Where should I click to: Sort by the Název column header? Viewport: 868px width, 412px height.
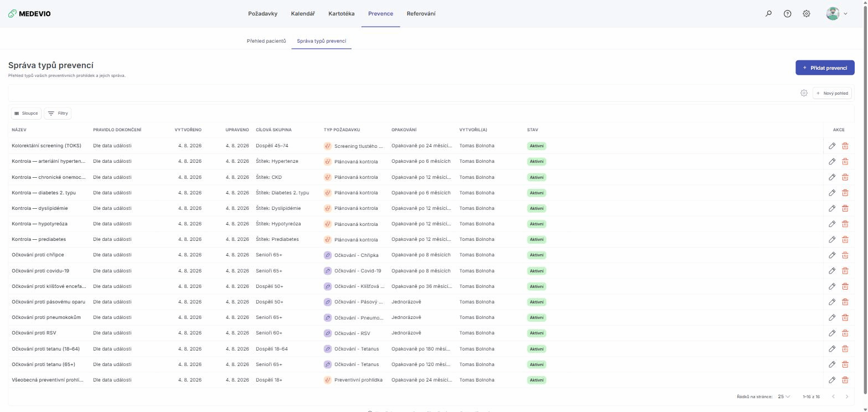[19, 130]
